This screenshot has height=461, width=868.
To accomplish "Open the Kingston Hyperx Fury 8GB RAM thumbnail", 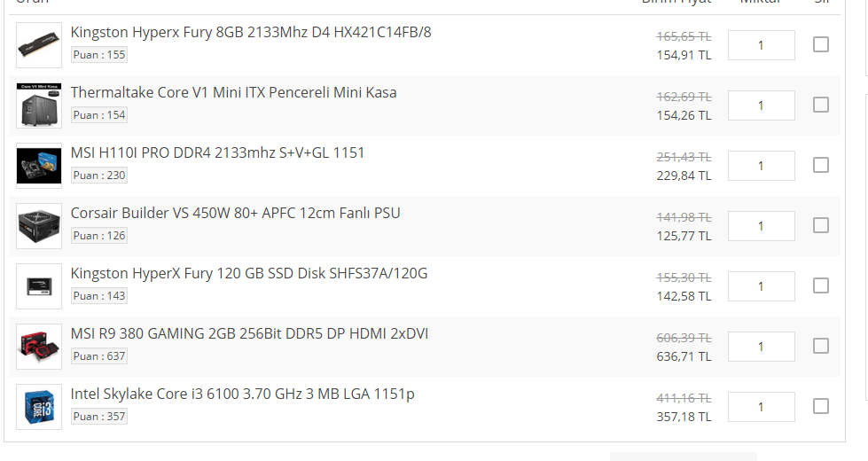I will (39, 45).
